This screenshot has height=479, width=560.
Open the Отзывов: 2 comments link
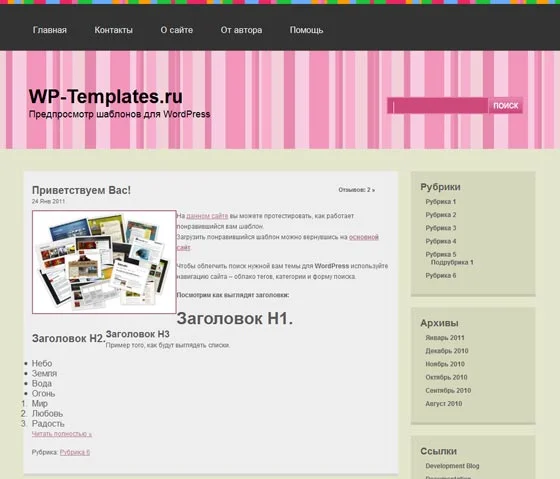tap(356, 190)
